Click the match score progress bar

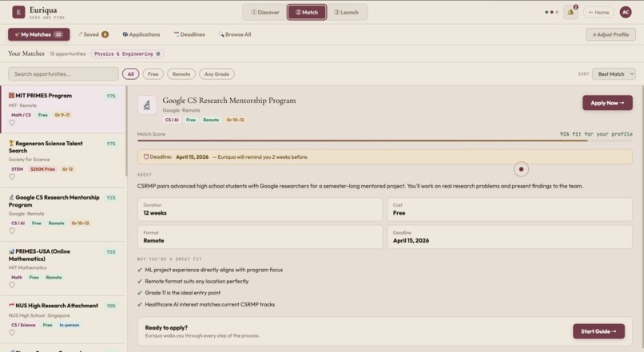(x=385, y=140)
